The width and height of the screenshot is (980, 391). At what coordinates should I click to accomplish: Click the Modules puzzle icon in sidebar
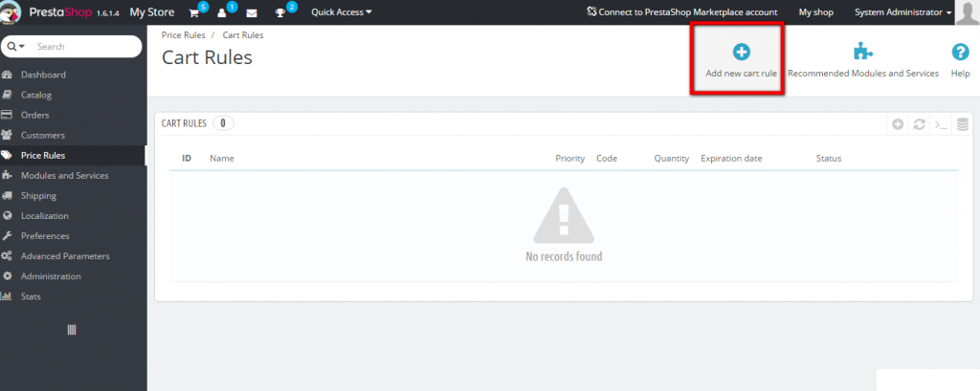coord(7,176)
